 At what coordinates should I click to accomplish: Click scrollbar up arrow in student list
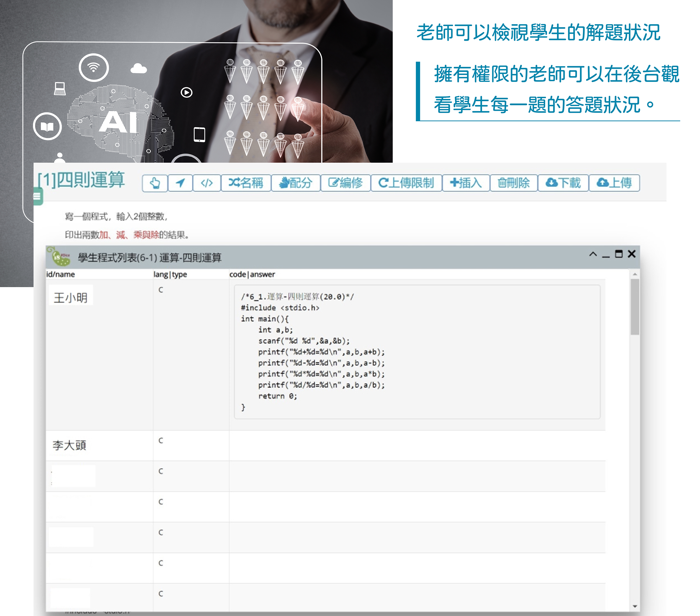pyautogui.click(x=635, y=274)
